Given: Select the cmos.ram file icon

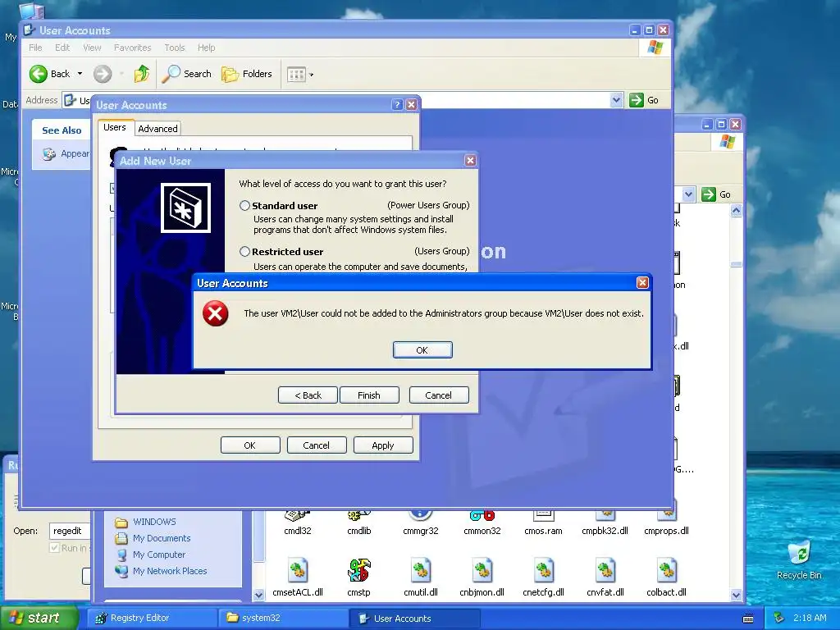Looking at the screenshot, I should (x=543, y=523).
